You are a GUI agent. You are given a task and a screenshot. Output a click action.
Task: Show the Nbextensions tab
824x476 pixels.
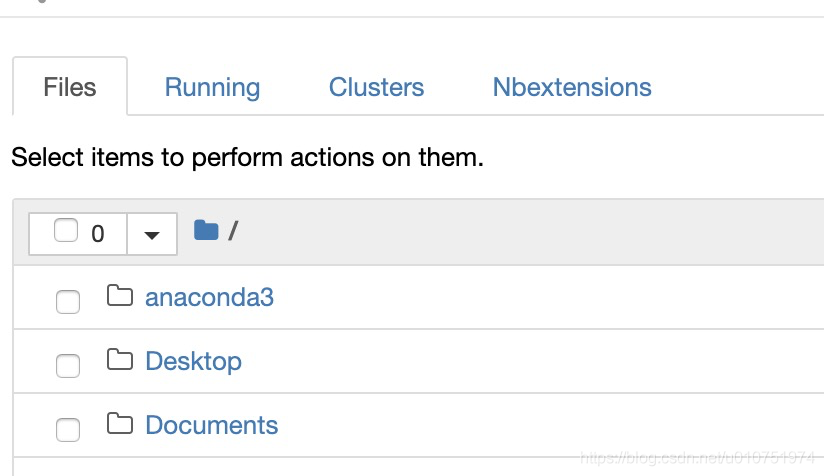(572, 87)
